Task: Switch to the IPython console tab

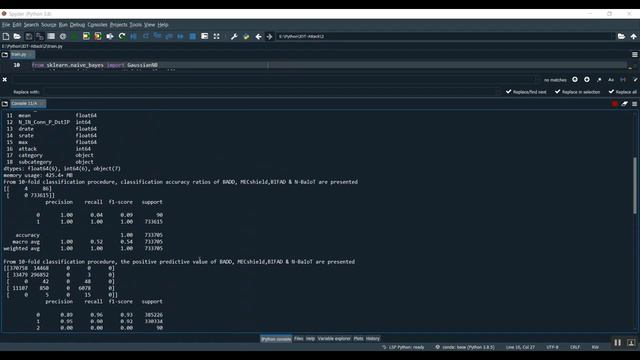Action: (276, 339)
